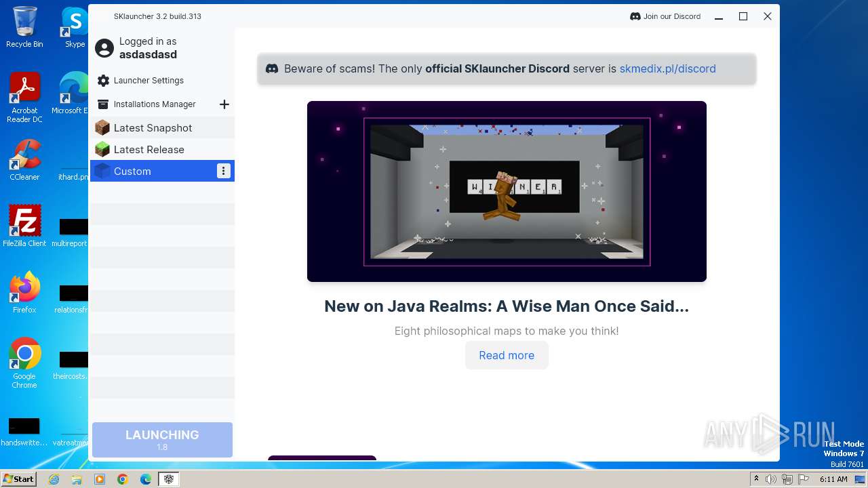The width and height of the screenshot is (868, 488).
Task: Click the system clock 6:11 AM
Action: tap(833, 479)
